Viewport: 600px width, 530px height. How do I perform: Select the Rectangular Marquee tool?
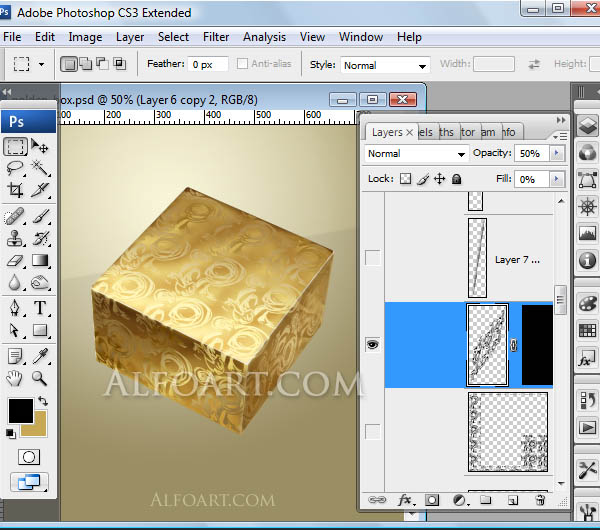click(16, 147)
